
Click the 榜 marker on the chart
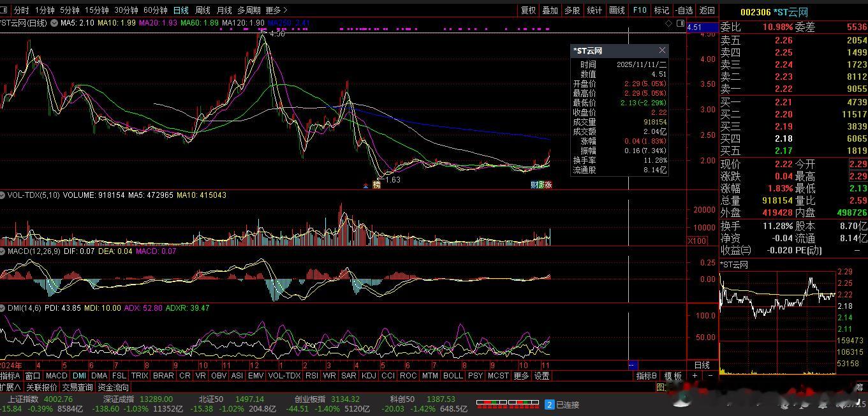pos(376,185)
